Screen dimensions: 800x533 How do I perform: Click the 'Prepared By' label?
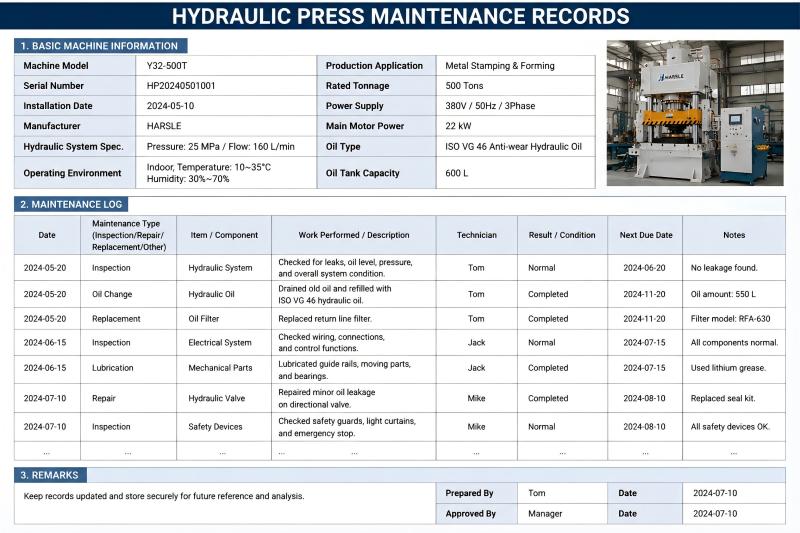(x=469, y=493)
